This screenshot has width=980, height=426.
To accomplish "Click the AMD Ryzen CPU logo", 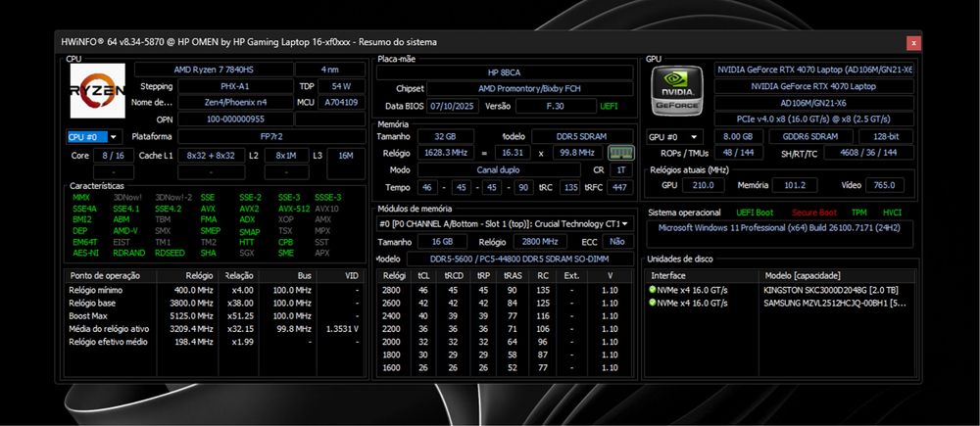I will [97, 90].
